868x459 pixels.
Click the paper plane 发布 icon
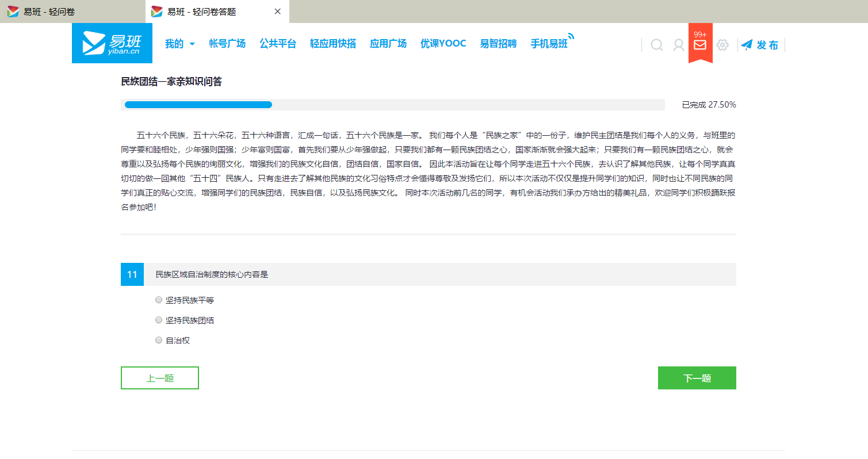[747, 45]
